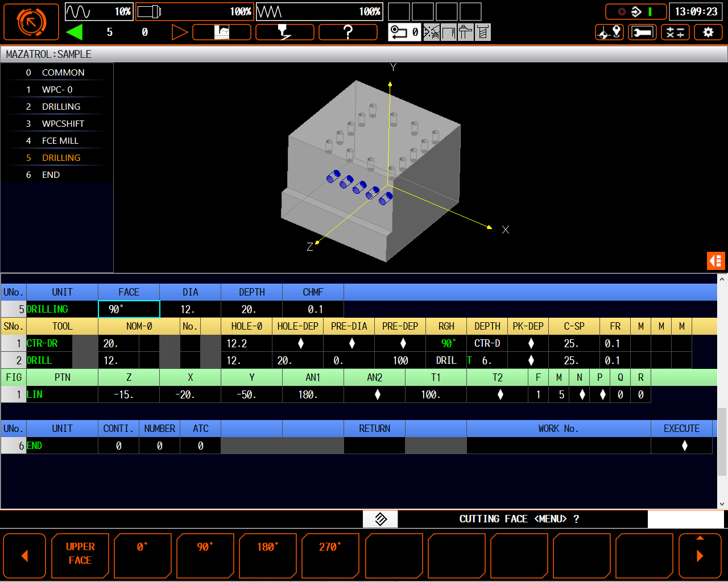Click the green left arrow icon
Image resolution: width=728 pixels, height=582 pixels.
pos(75,32)
